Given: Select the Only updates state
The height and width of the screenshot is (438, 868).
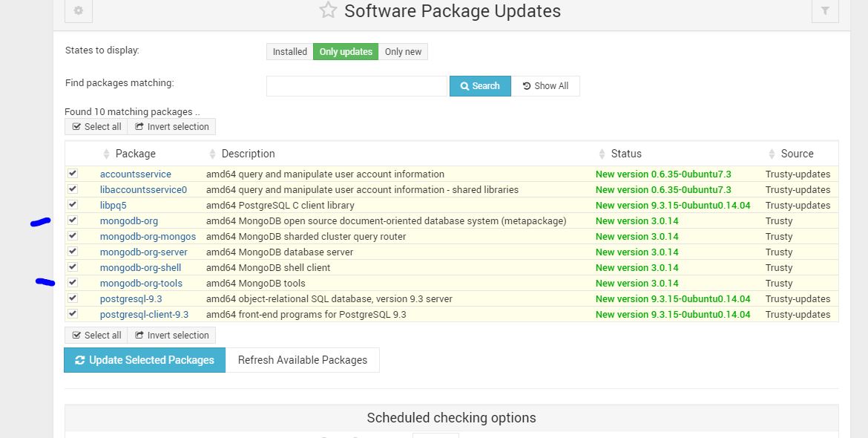Looking at the screenshot, I should tap(346, 52).
